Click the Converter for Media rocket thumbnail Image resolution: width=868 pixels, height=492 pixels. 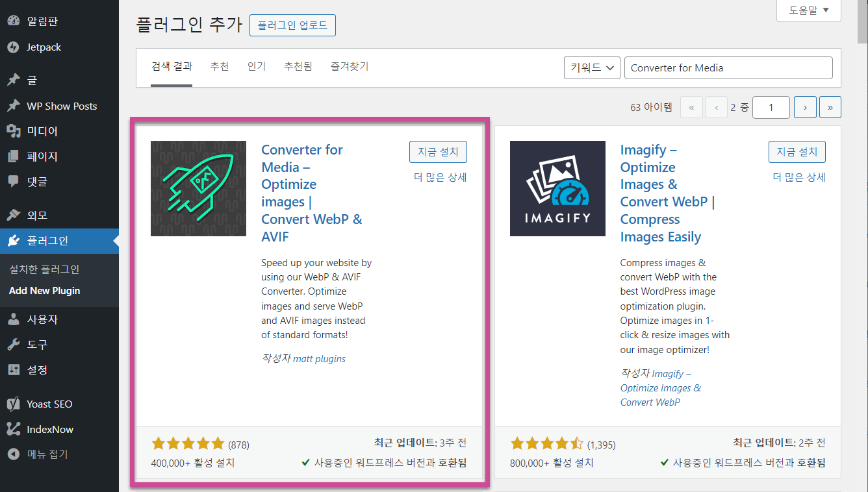198,188
